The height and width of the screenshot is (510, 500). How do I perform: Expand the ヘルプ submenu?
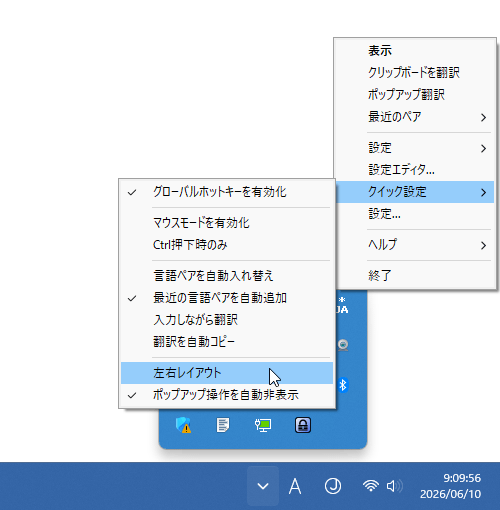pos(415,245)
